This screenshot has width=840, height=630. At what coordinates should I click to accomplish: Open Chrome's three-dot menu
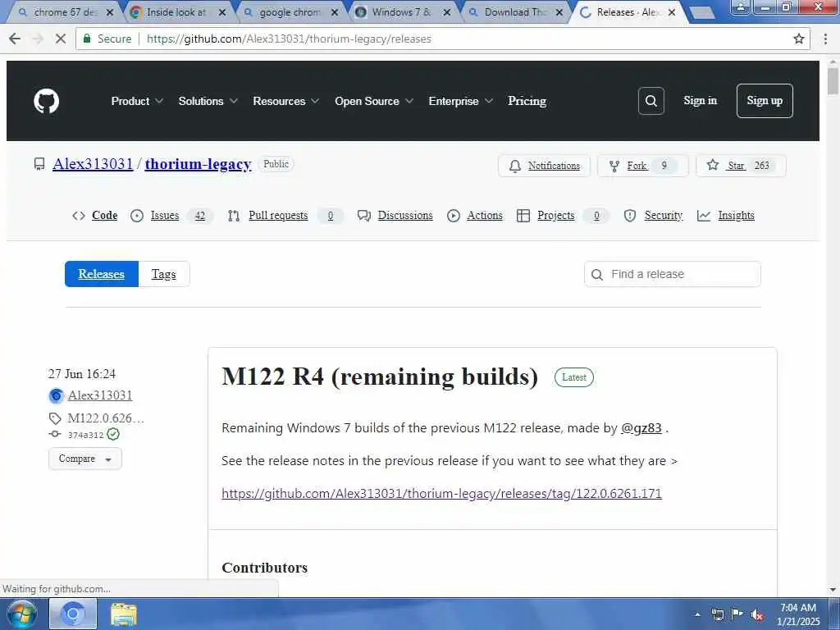coord(825,39)
